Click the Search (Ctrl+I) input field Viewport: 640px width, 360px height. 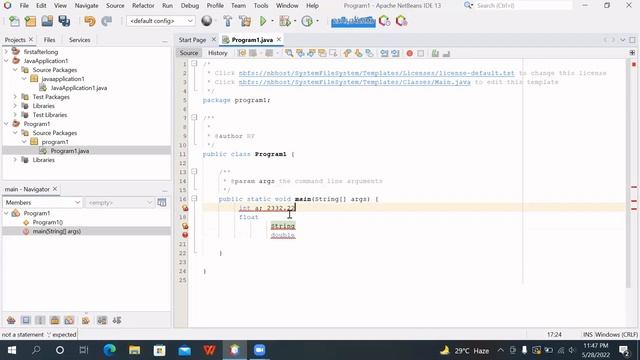point(524,5)
